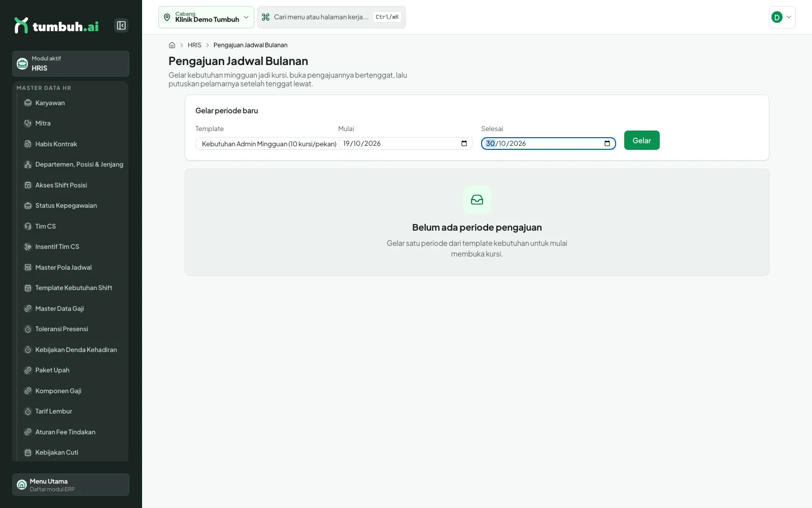Open the Modul aktif HRIS switcher
Image resolution: width=812 pixels, height=508 pixels.
click(x=71, y=63)
